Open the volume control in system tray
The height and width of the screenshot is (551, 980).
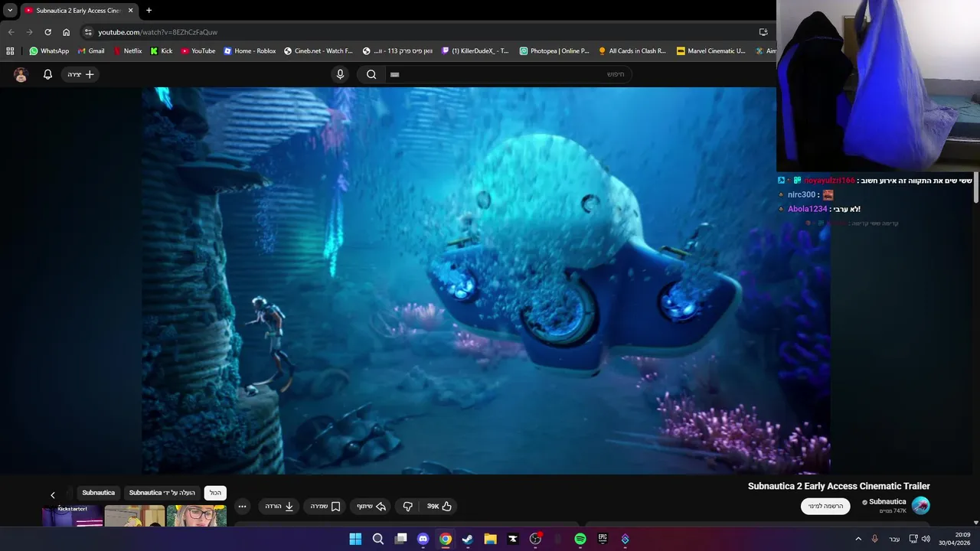(x=926, y=539)
